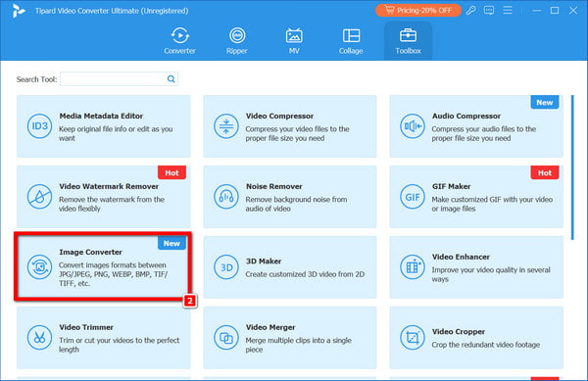Open the MV tab

[x=294, y=41]
